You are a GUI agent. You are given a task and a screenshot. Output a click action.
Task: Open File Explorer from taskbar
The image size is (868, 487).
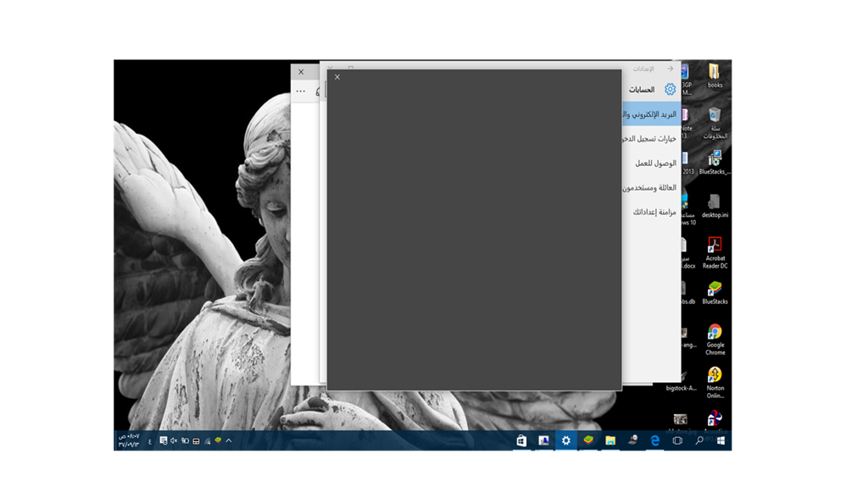[x=610, y=440]
